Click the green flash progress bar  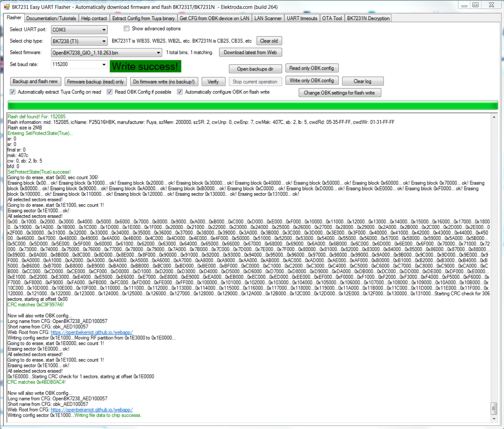(x=253, y=105)
